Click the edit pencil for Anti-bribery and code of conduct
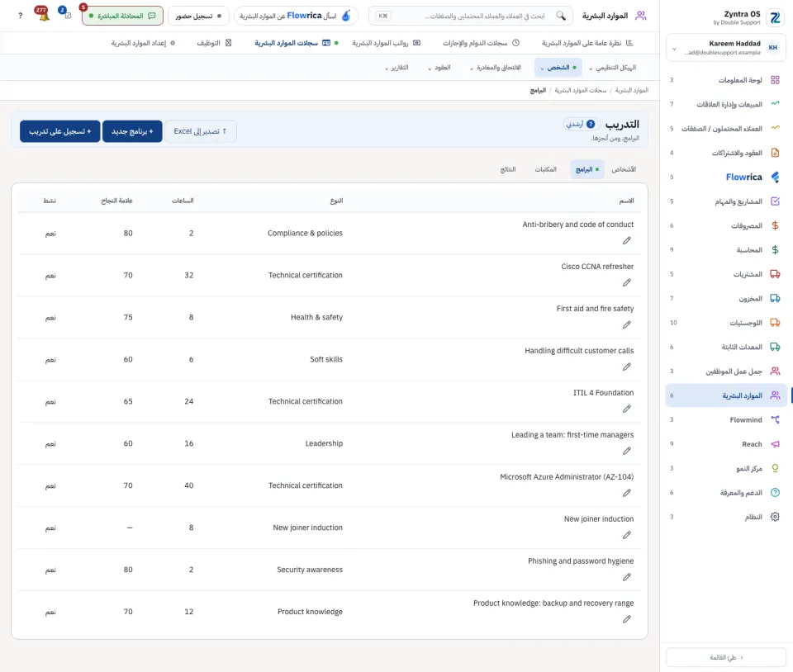Screen dimensions: 793x672 point(627,241)
